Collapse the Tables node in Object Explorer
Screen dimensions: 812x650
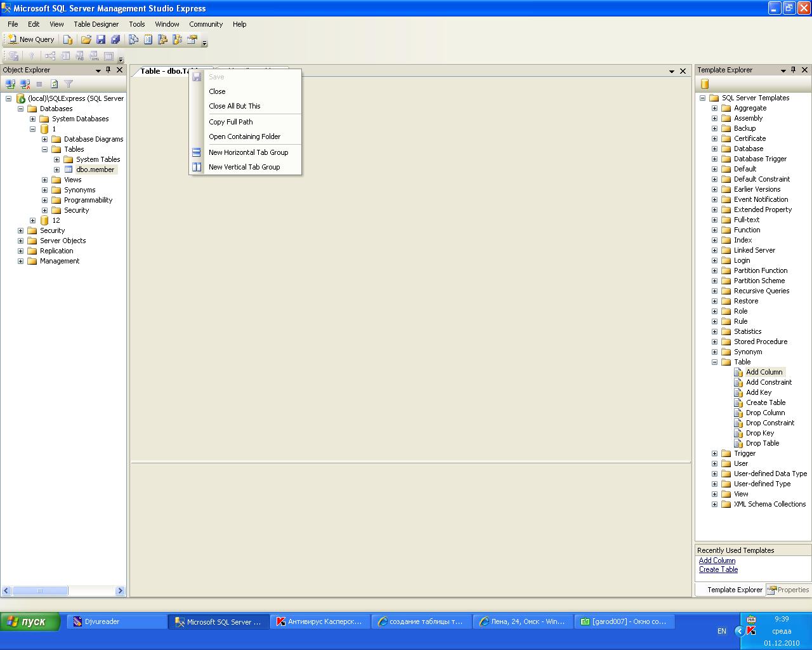pos(44,149)
